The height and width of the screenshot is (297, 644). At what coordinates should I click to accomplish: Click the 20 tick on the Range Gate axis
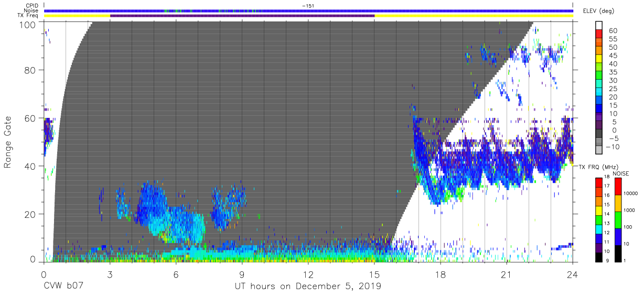coord(31,214)
